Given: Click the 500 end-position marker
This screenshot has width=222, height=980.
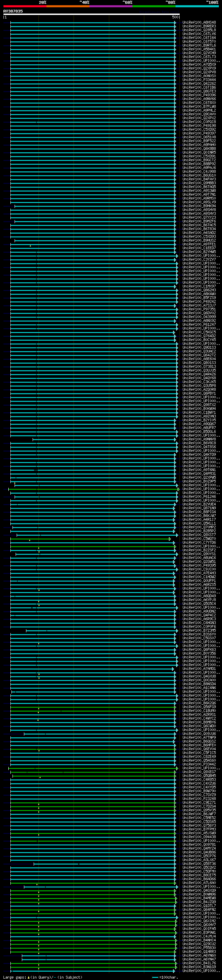Looking at the screenshot, I should click(175, 17).
